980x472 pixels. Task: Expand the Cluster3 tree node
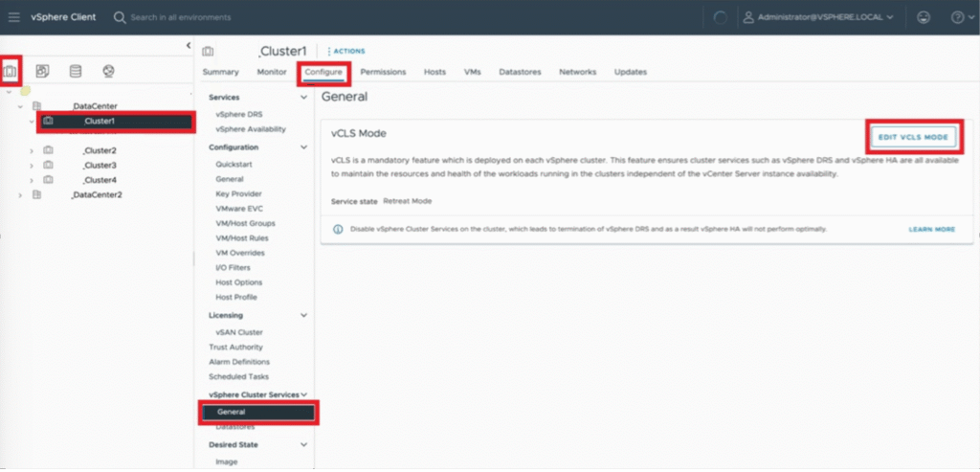[32, 166]
